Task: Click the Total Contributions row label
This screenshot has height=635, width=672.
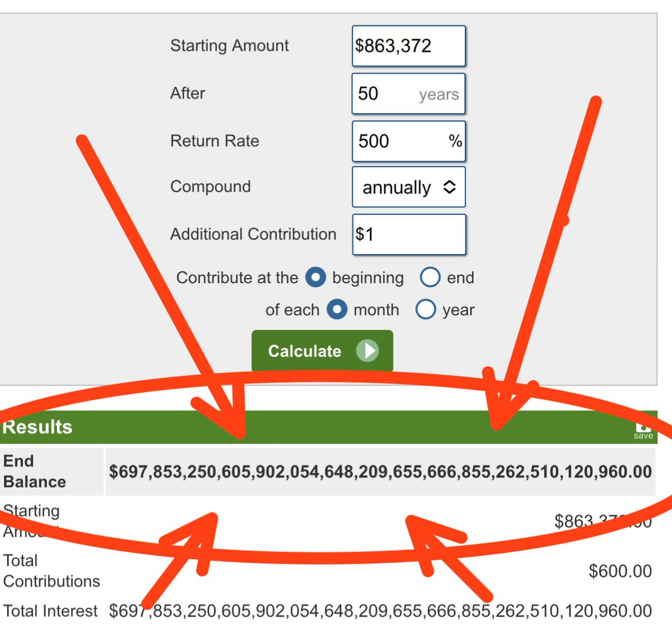Action: [x=52, y=571]
